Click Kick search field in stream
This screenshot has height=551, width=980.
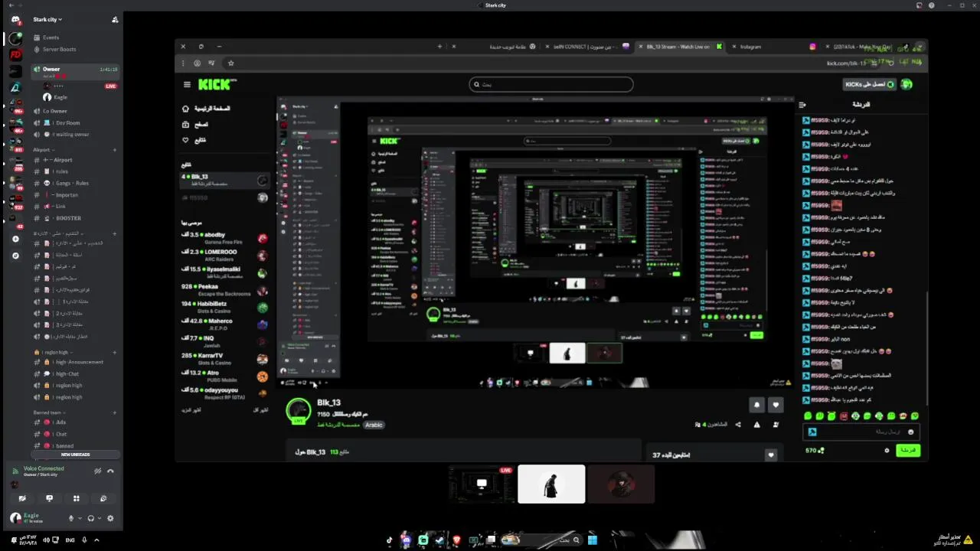coord(551,84)
